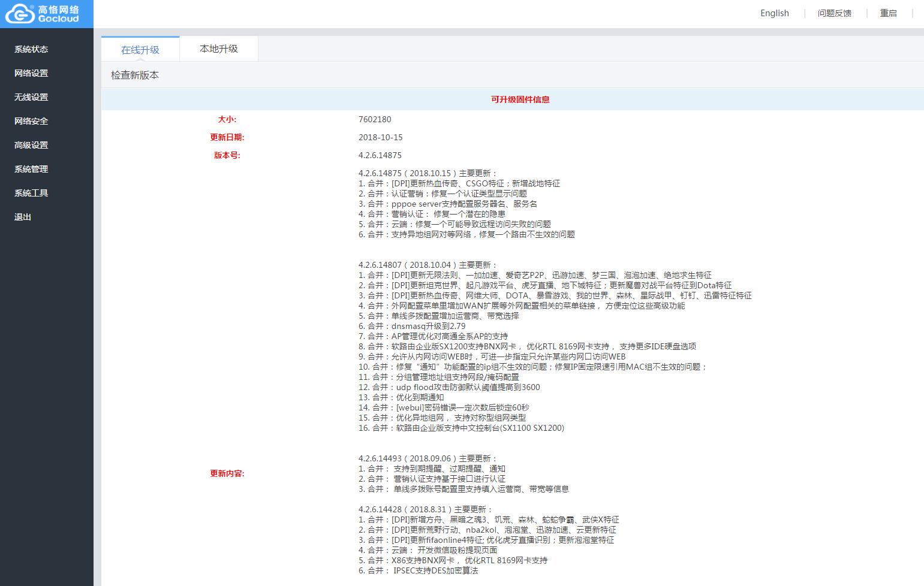Switch to the 本地升级 tab
The image size is (924, 586).
coord(219,49)
